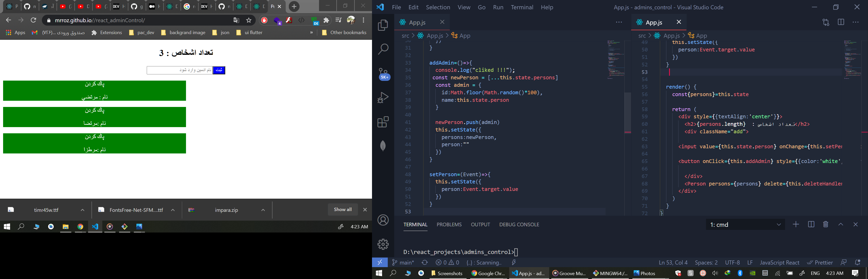This screenshot has width=868, height=279.
Task: Create a new terminal with the plus icon
Action: [x=796, y=224]
